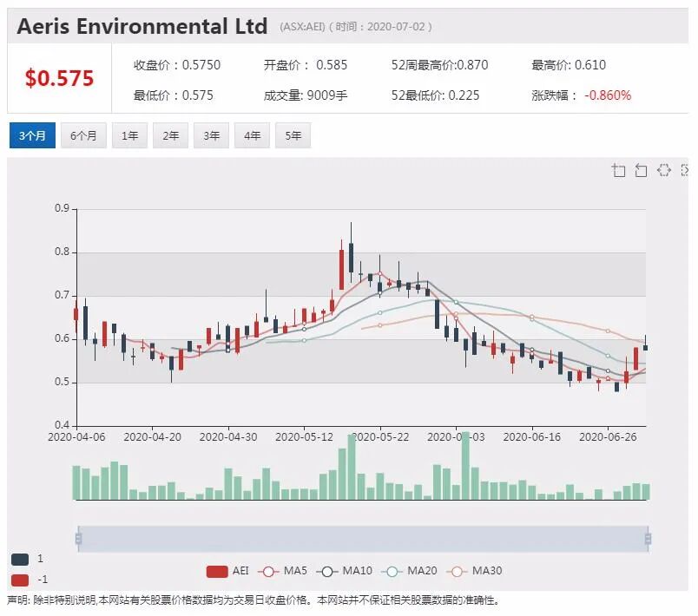This screenshot has width=698, height=616.
Task: Click the left data zoom slider handle
Action: [78, 539]
